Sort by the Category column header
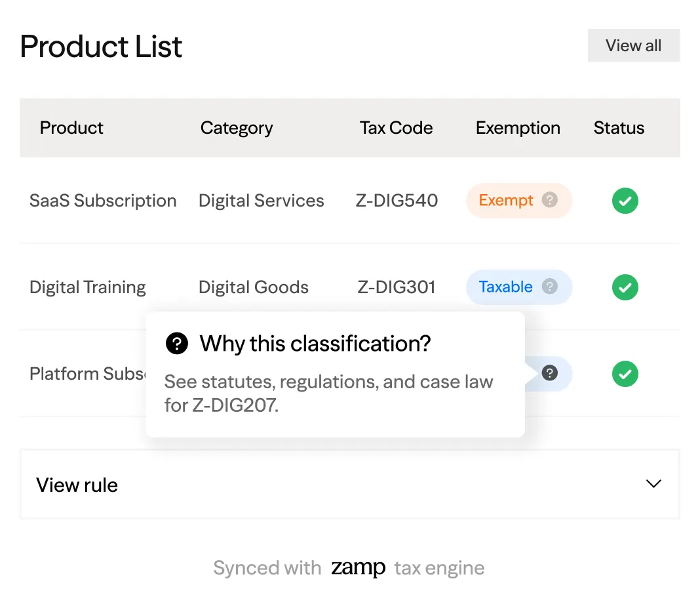The height and width of the screenshot is (606, 700). [237, 128]
